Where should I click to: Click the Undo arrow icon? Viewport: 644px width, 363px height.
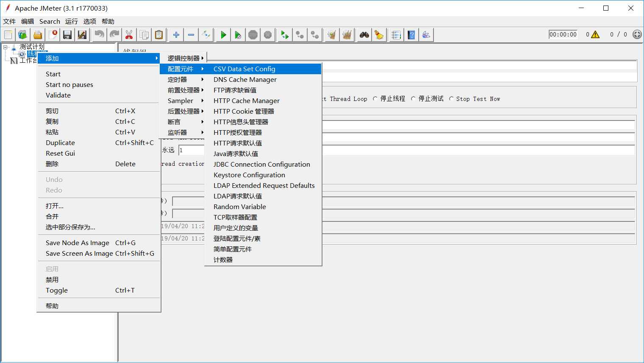(x=100, y=35)
